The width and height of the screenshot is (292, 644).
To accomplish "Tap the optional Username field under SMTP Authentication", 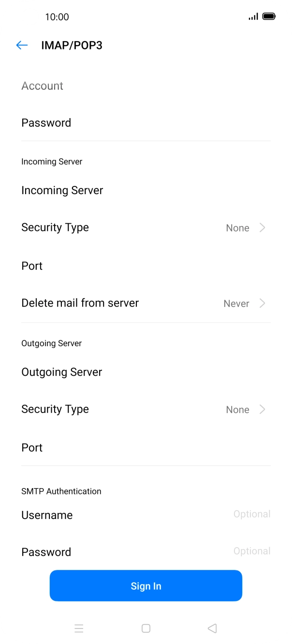I will coord(146,514).
